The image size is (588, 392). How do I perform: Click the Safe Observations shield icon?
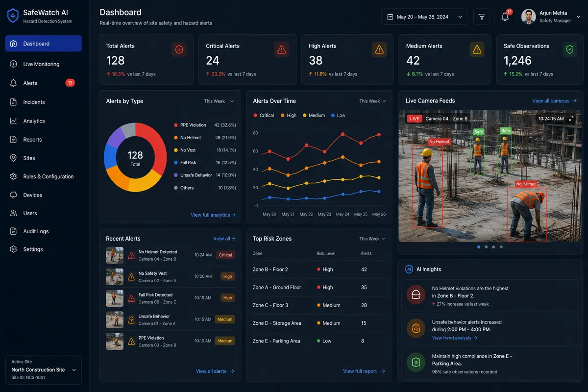pos(569,49)
